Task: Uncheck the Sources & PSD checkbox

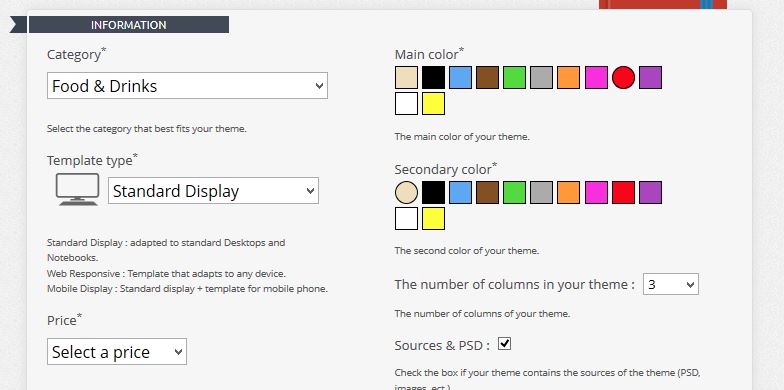Action: click(x=504, y=344)
